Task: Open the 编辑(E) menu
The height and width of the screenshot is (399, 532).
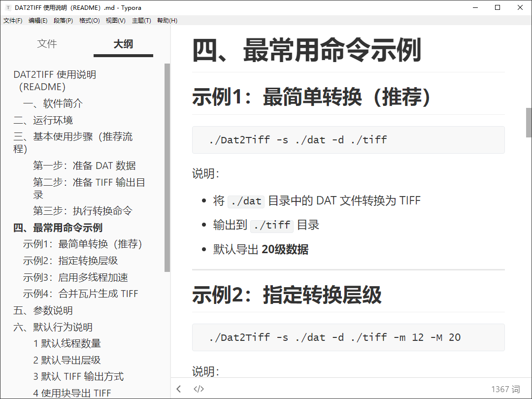Action: tap(38, 20)
